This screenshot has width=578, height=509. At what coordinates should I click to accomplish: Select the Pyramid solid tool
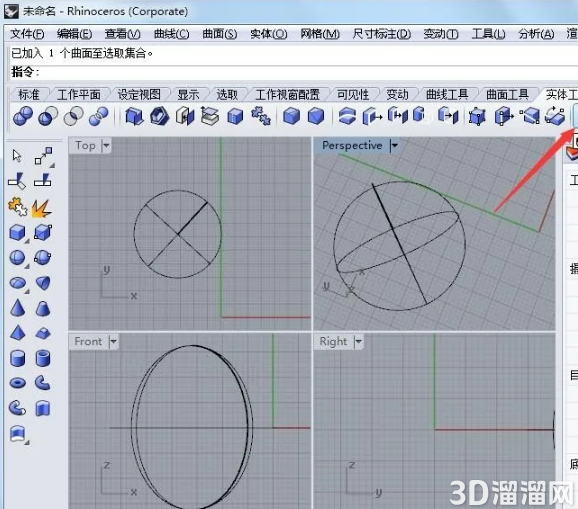pyautogui.click(x=17, y=333)
